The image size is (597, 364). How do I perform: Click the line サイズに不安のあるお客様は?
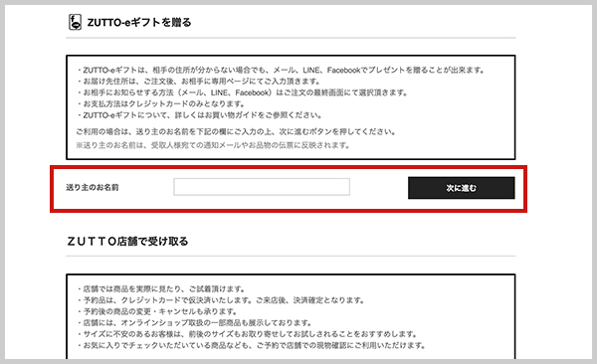247,334
